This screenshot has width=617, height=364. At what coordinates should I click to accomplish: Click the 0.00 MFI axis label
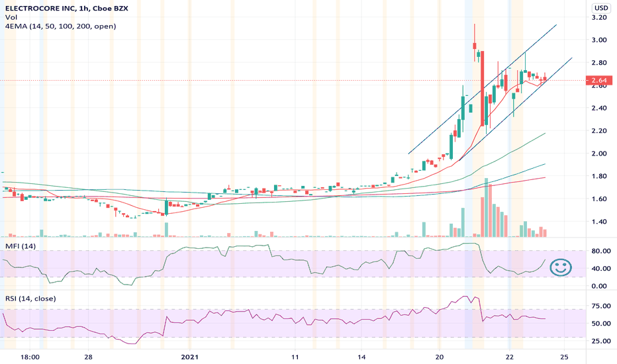click(599, 286)
